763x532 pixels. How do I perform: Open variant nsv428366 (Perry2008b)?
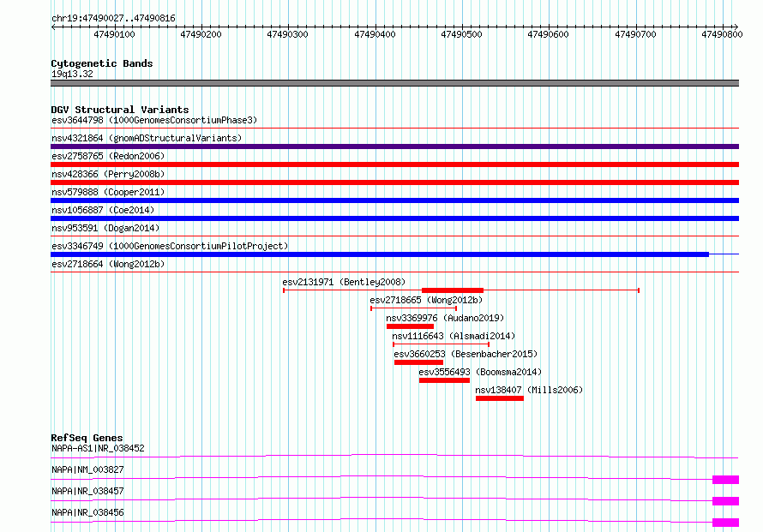(x=108, y=174)
